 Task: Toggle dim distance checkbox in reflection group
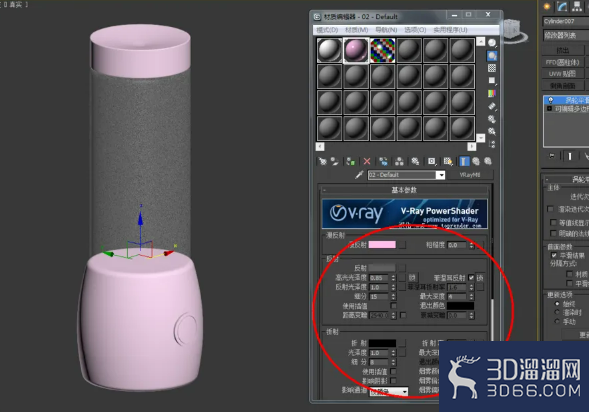point(403,315)
